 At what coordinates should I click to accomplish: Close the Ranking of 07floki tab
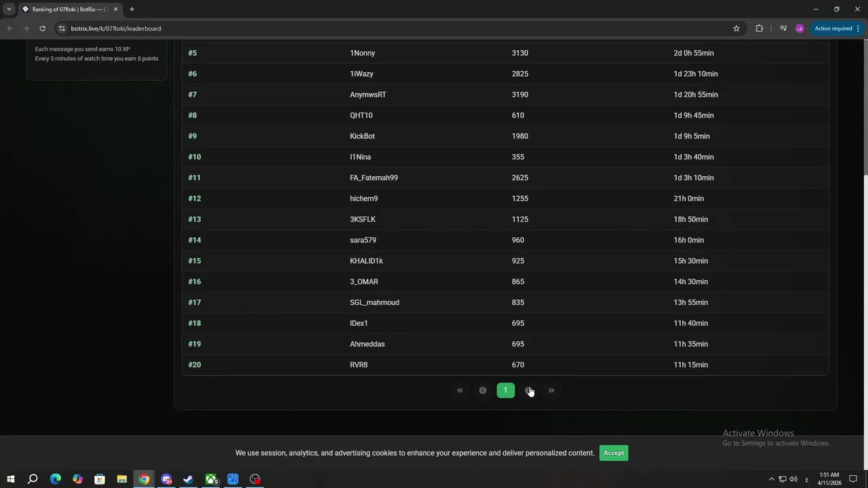(115, 9)
